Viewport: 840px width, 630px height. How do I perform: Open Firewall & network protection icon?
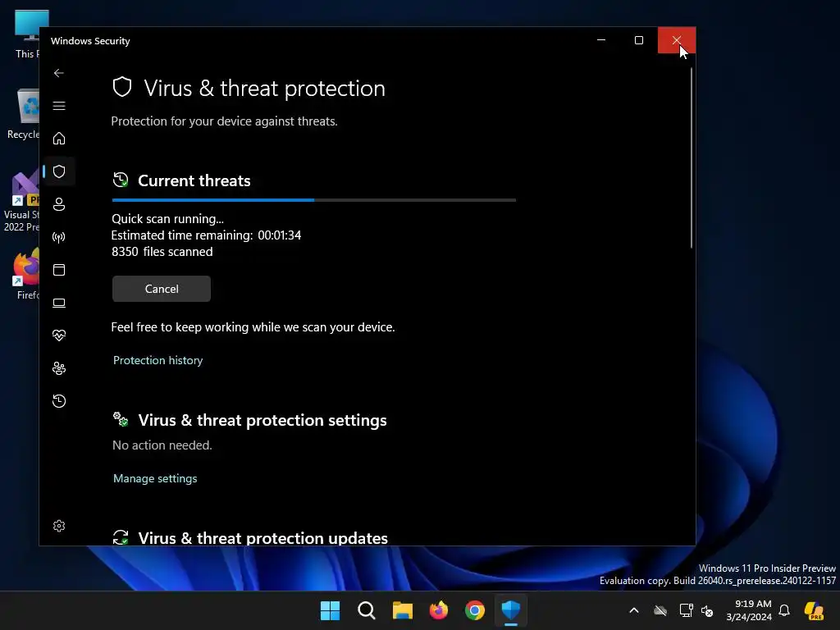point(59,237)
